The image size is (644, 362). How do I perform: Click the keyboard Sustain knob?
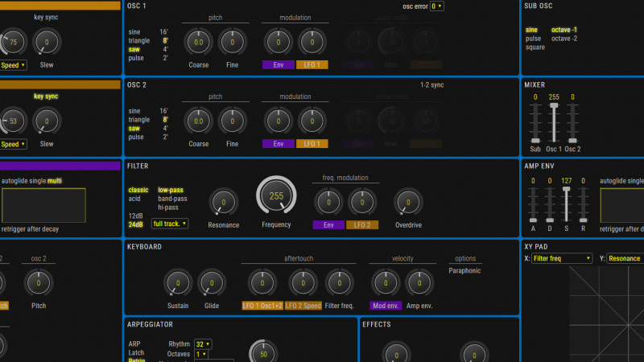pyautogui.click(x=178, y=283)
